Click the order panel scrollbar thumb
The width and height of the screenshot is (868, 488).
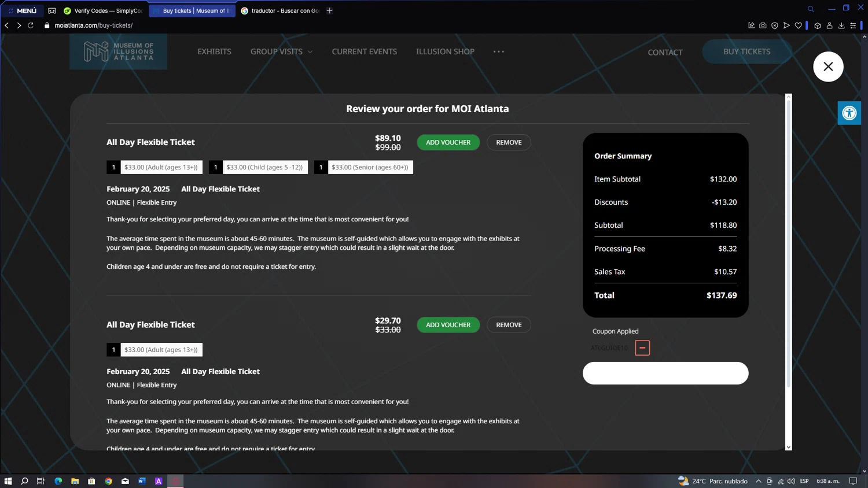pyautogui.click(x=788, y=243)
